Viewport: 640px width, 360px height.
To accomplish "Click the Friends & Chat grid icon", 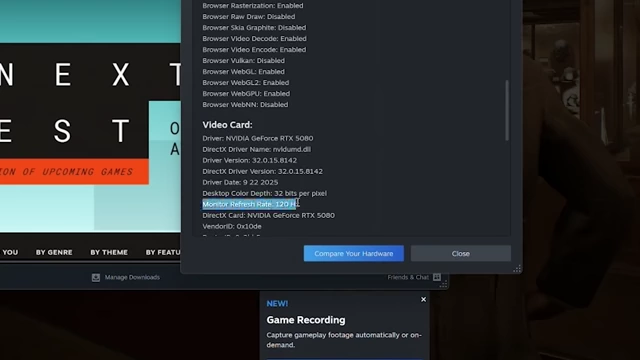I will click(x=437, y=277).
